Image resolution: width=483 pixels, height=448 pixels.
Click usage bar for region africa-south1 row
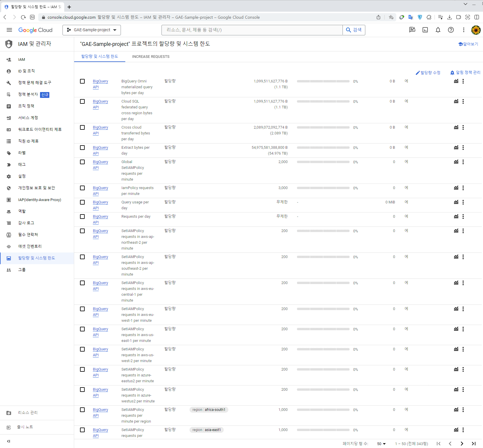coord(323,410)
